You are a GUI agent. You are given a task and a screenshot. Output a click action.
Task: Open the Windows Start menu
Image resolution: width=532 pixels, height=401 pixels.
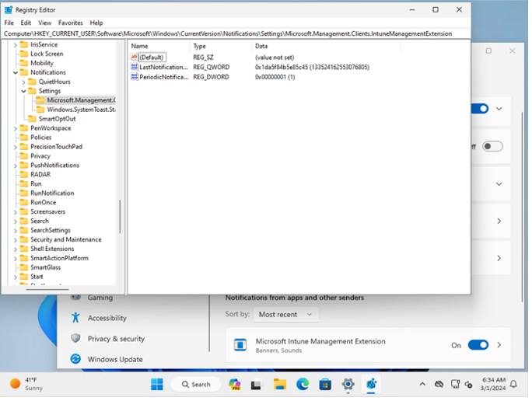point(157,384)
